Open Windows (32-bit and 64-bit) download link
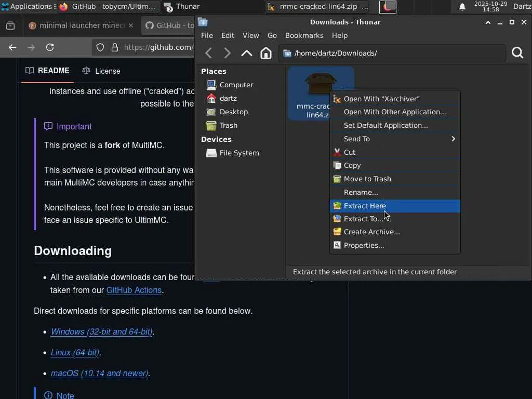 click(x=101, y=332)
